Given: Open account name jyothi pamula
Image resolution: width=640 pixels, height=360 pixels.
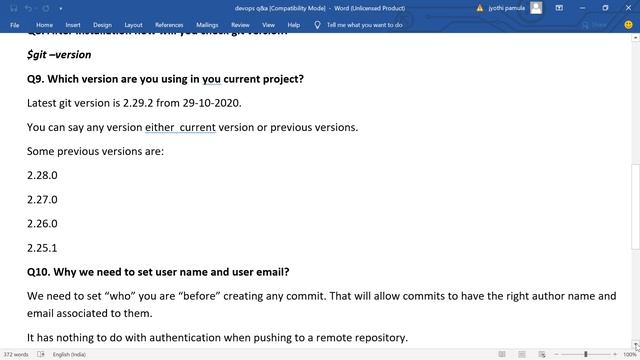Looking at the screenshot, I should pos(507,8).
